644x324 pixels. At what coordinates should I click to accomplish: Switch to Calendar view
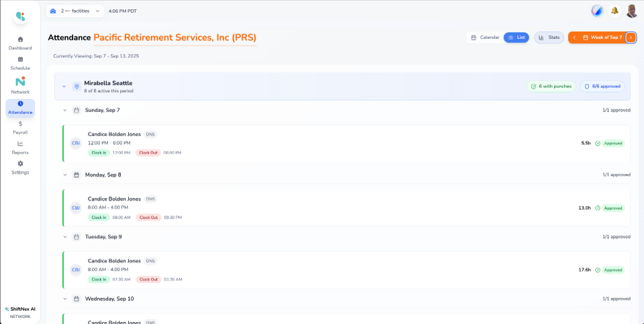485,38
